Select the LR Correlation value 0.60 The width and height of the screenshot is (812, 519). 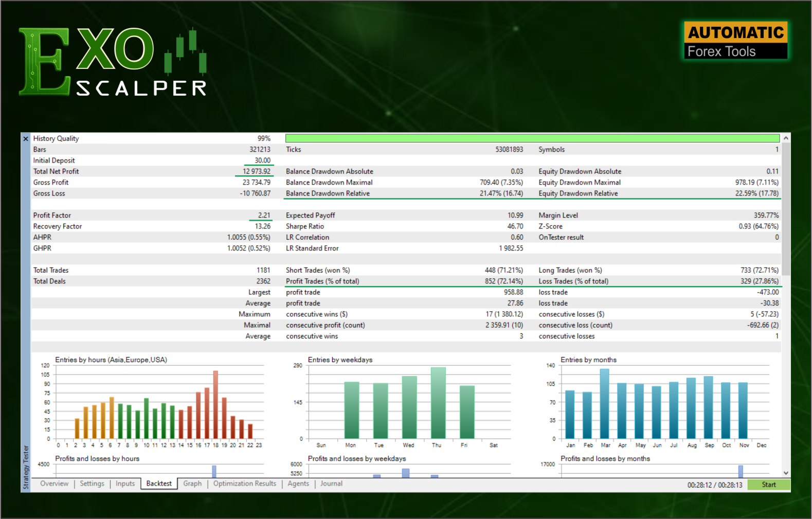(517, 237)
